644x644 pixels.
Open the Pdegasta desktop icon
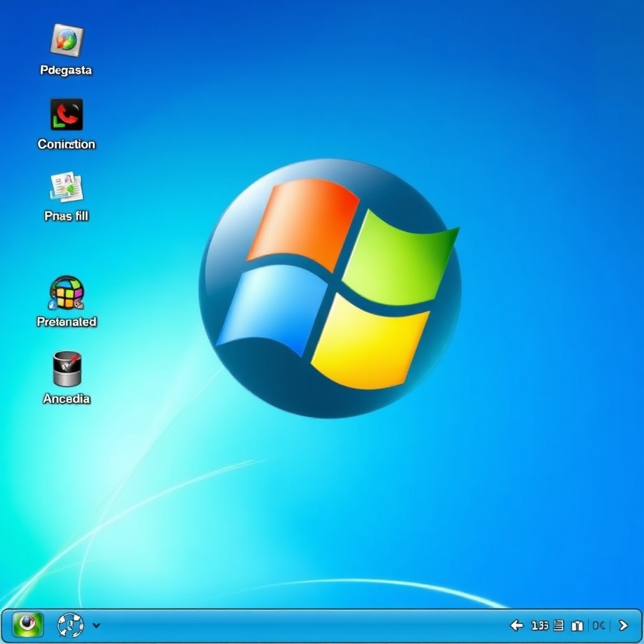pos(67,40)
